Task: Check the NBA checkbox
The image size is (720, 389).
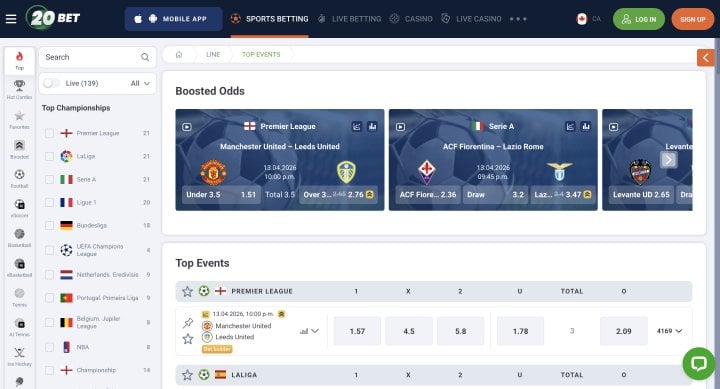Action: point(50,347)
